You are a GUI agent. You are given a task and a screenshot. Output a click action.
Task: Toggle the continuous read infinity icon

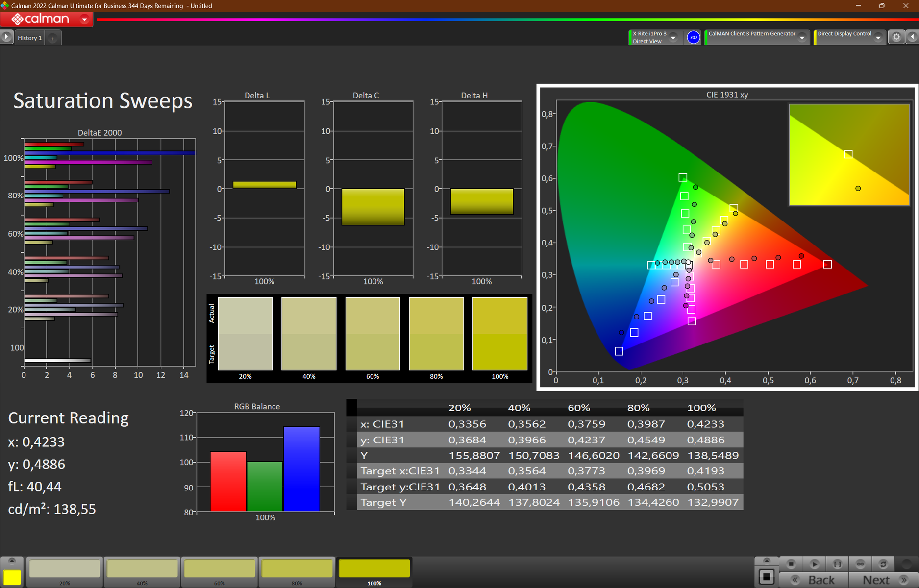860,564
